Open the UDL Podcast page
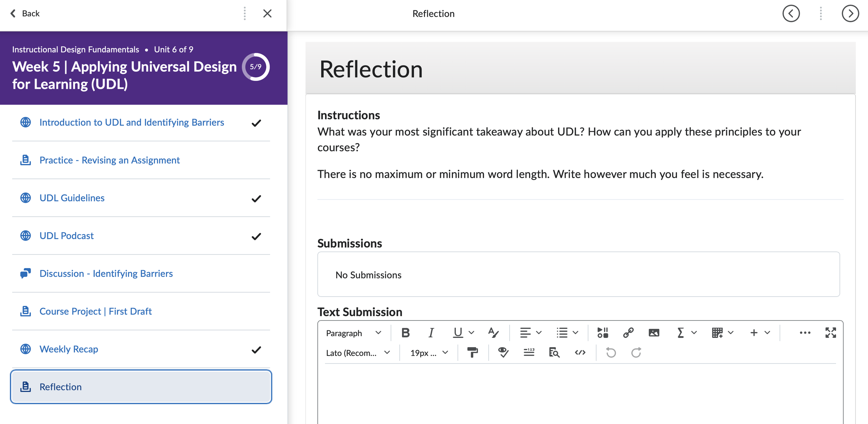The width and height of the screenshot is (868, 424). 66,235
